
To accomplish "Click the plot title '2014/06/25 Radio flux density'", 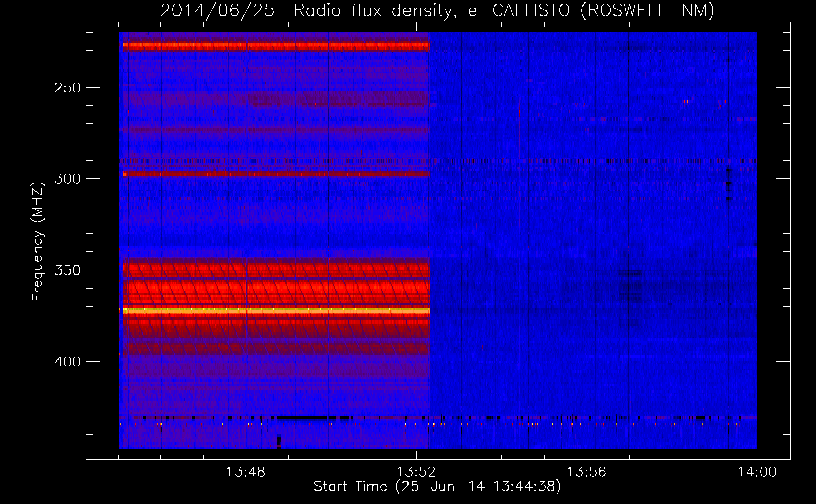I will coord(307,10).
